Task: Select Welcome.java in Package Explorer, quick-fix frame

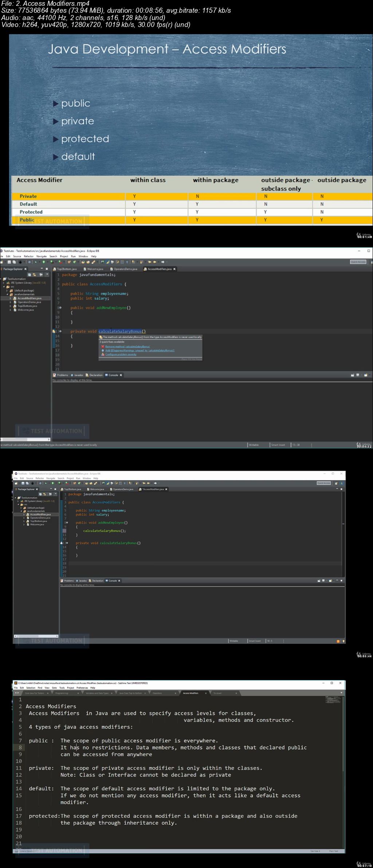Action: (x=25, y=310)
